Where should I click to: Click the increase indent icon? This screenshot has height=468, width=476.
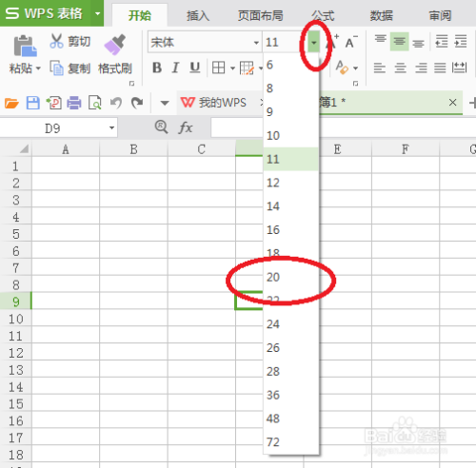pyautogui.click(x=461, y=41)
